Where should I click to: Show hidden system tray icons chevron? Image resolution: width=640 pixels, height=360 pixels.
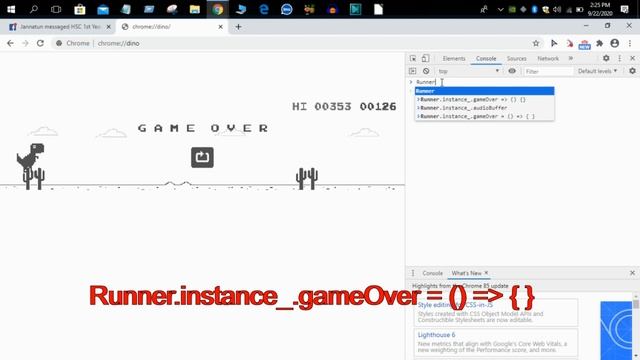(x=500, y=9)
